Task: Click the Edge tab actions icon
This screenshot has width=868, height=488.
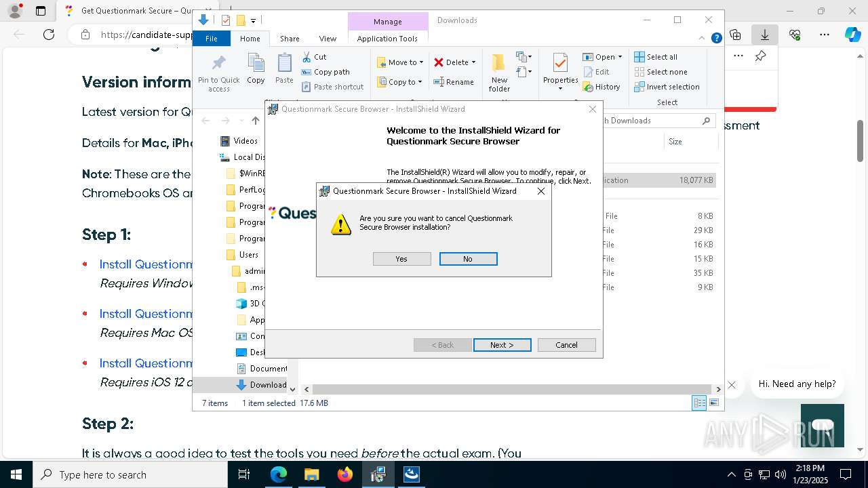Action: (41, 11)
